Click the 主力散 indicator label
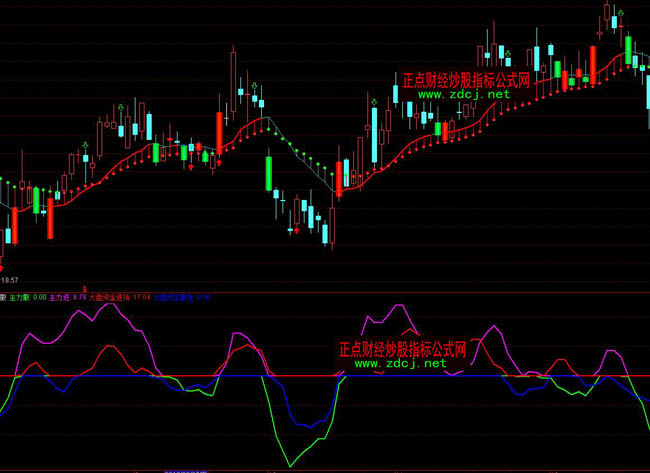650x473 pixels. coord(20,296)
